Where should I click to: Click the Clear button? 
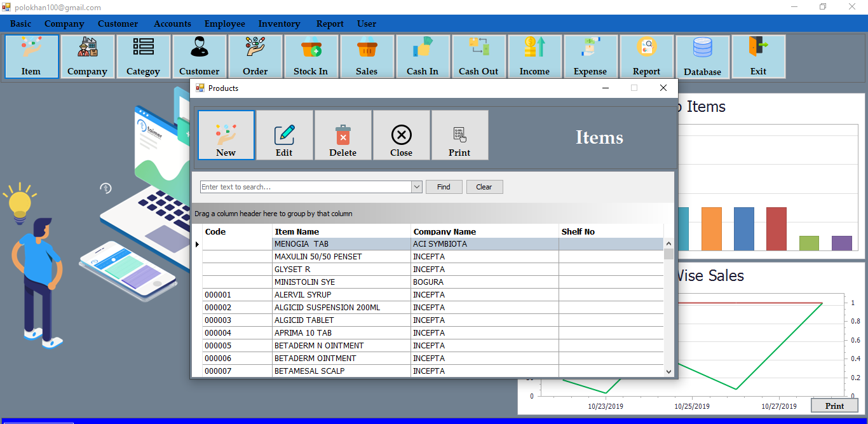(x=484, y=187)
